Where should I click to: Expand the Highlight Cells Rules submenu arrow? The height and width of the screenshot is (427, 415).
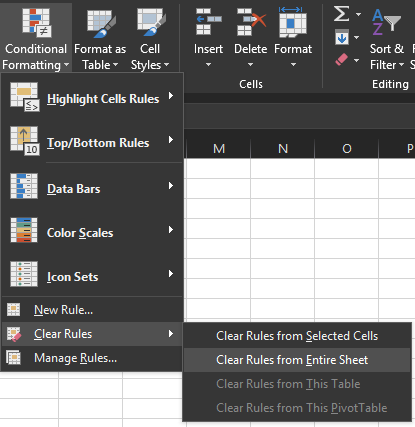[x=171, y=96]
